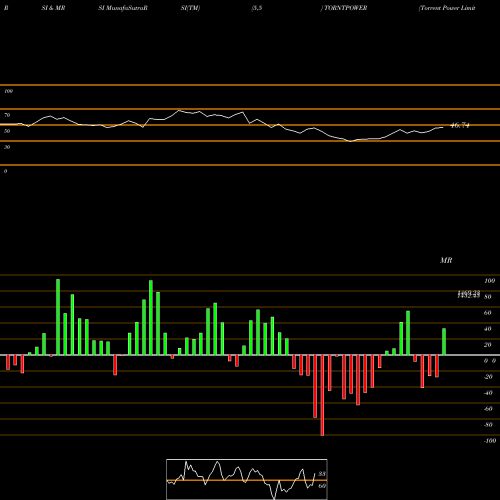Click the MR axis label -20
The height and width of the screenshot is (500, 500).
(x=488, y=377)
